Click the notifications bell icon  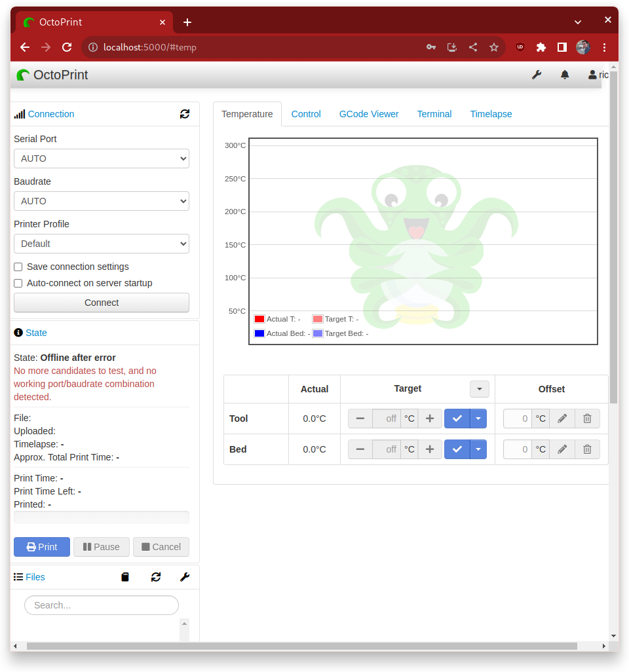tap(565, 75)
